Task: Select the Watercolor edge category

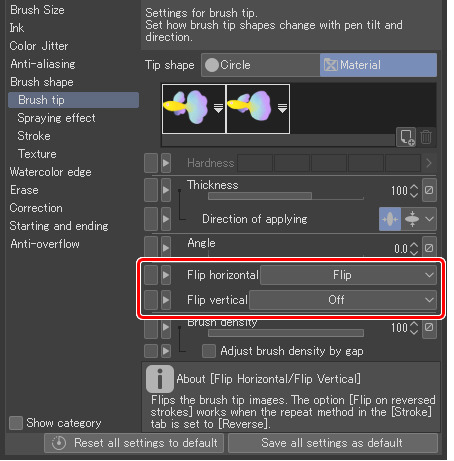Action: pos(50,172)
